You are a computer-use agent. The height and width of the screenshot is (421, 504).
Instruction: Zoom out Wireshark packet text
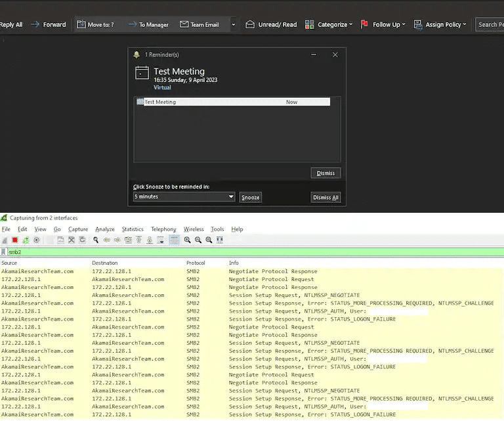(x=198, y=240)
